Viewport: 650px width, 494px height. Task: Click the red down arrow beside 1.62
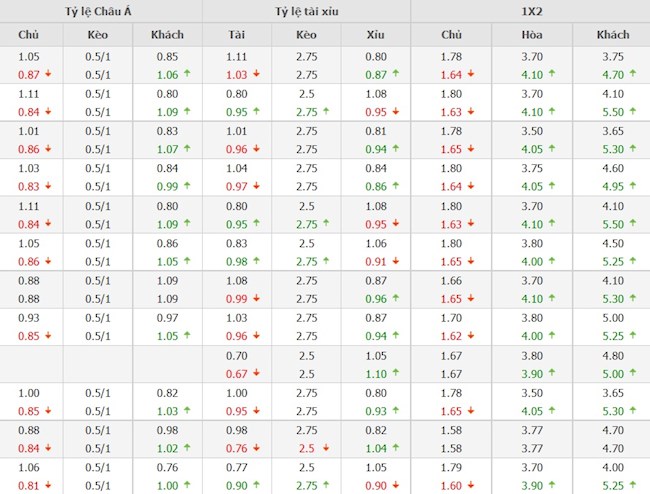[470, 336]
